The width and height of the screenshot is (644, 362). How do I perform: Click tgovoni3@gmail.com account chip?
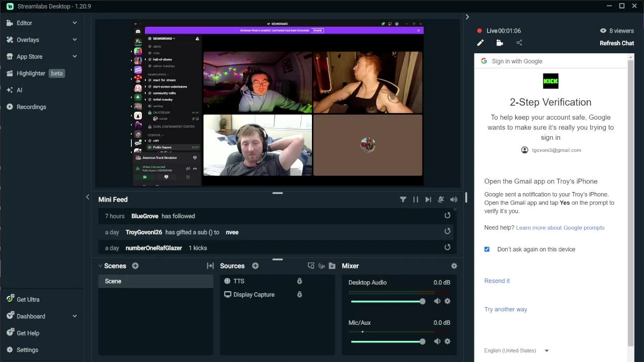point(550,150)
